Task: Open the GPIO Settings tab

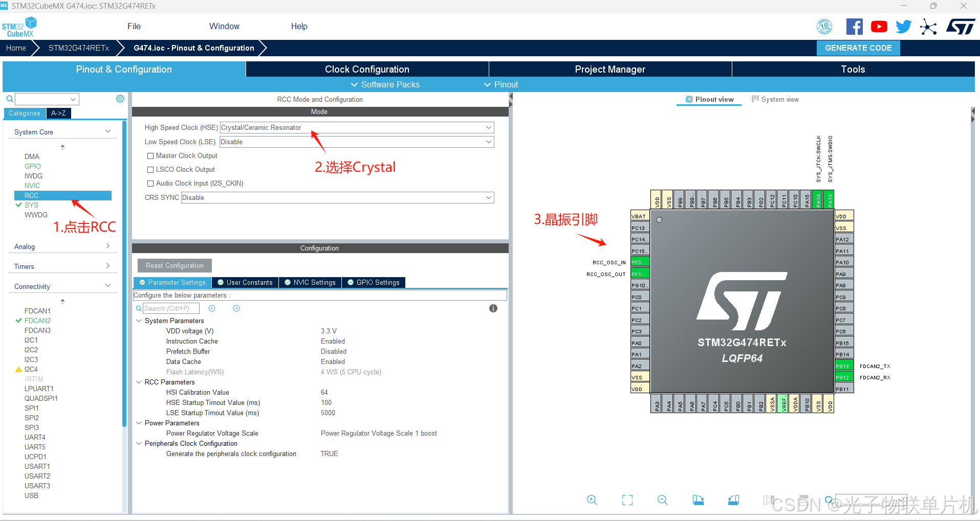Action: click(374, 282)
